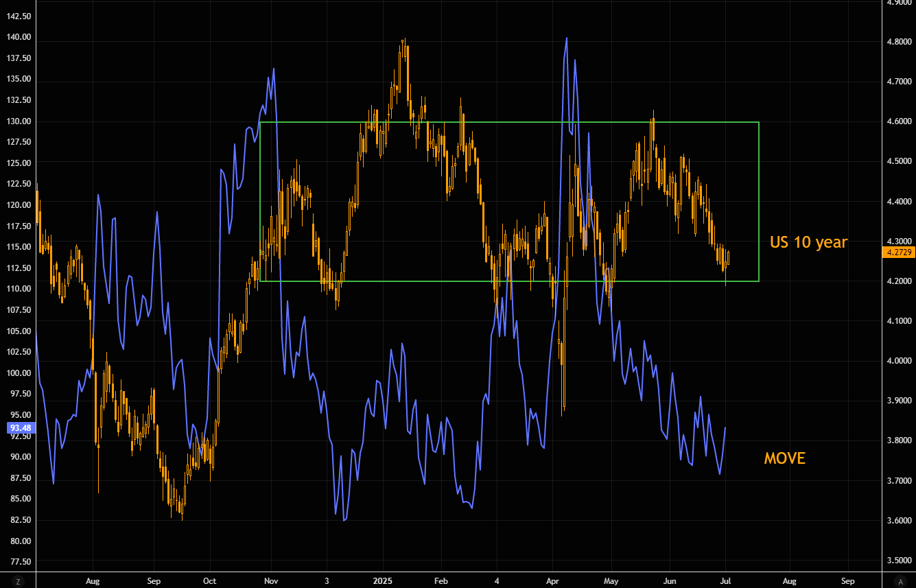916x588 pixels.
Task: Select the "MOVE" text annotation
Action: 784,458
